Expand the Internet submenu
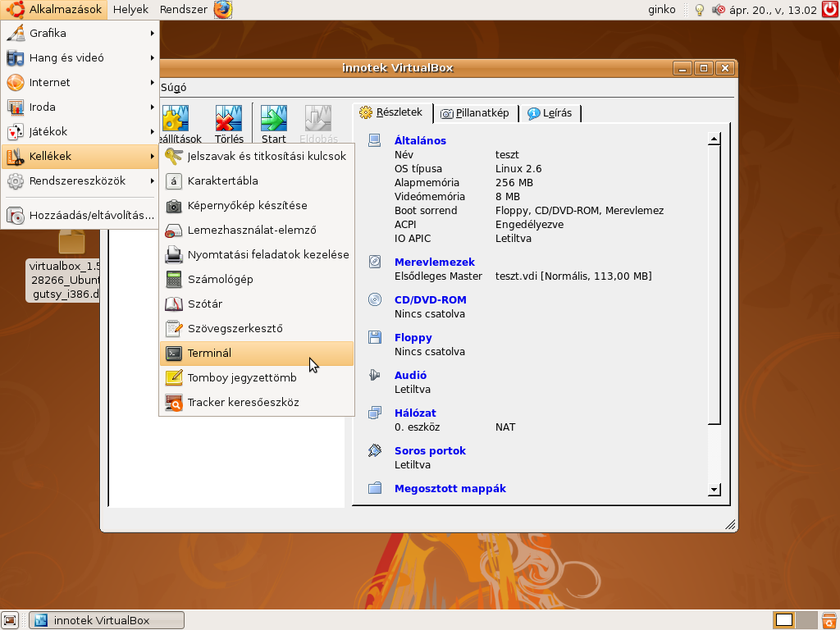This screenshot has width=840, height=630. (80, 83)
